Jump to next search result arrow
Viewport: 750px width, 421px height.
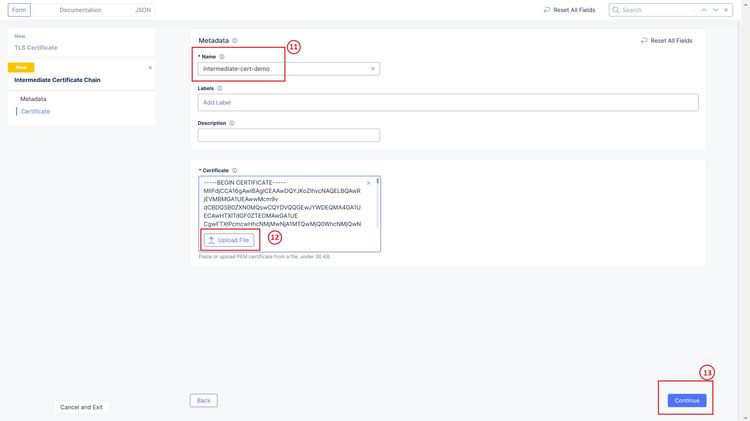(x=716, y=10)
